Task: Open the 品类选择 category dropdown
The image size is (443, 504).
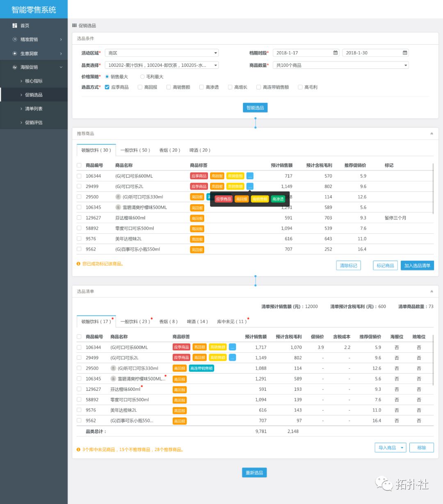Action: tap(162, 65)
